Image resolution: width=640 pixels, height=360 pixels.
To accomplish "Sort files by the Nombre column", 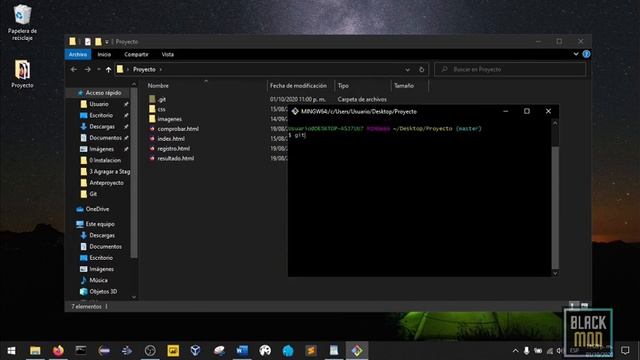I will [x=158, y=86].
